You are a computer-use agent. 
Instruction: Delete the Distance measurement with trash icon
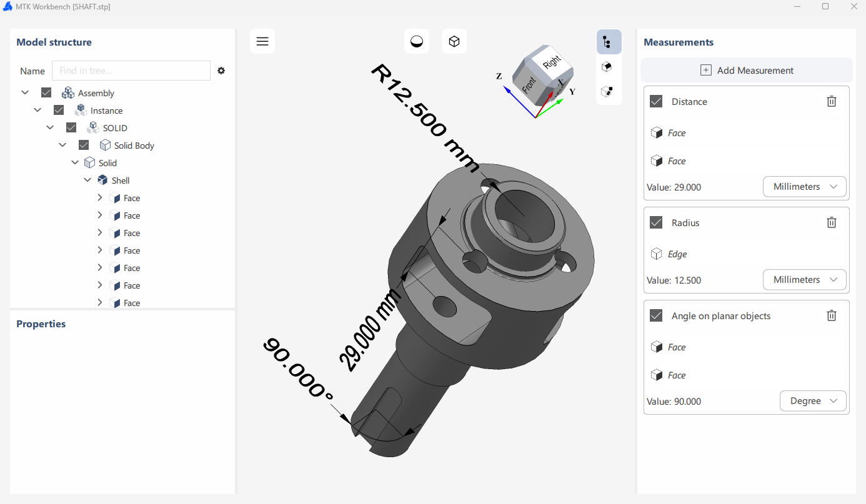(831, 102)
